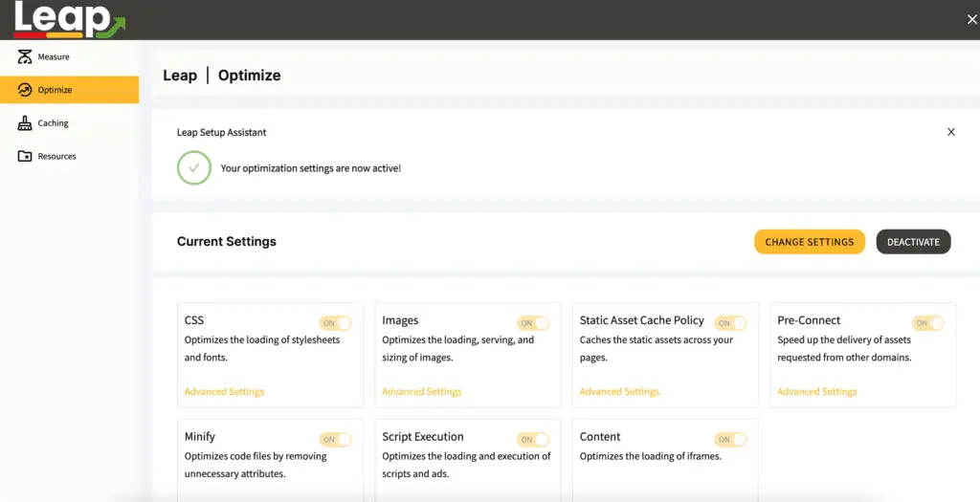Click the 'Speed up the delivery of assets' description
980x502 pixels.
pos(844,349)
